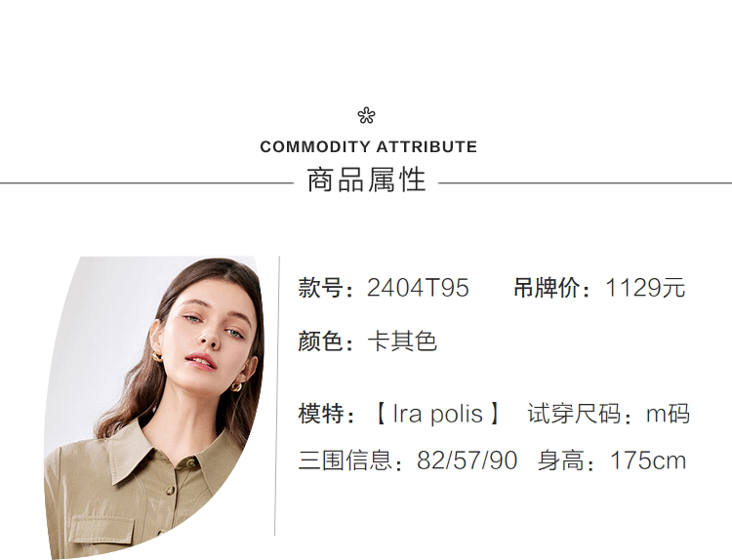Click the model's gold earring
Image resolution: width=732 pixels, height=560 pixels.
(x=236, y=386)
